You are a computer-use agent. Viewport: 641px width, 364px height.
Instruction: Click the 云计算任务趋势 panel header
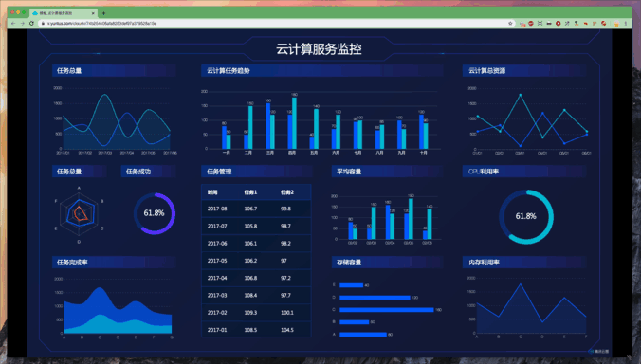322,71
